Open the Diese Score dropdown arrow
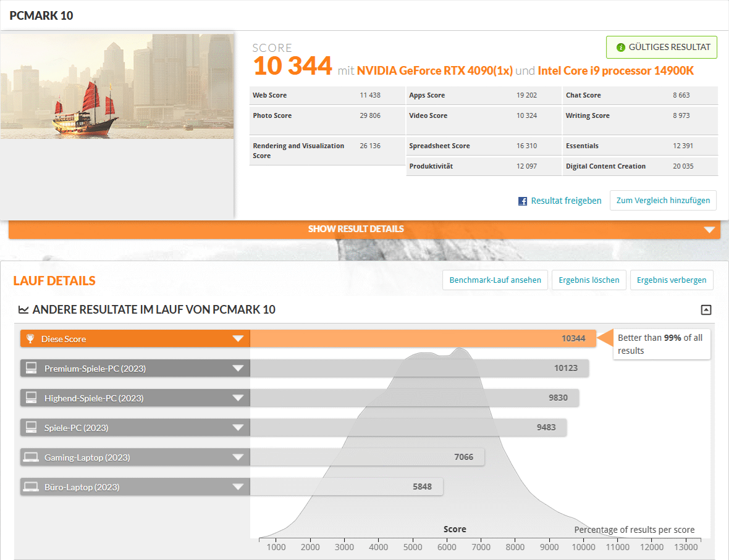Screen dimensions: 729x560 (238, 339)
